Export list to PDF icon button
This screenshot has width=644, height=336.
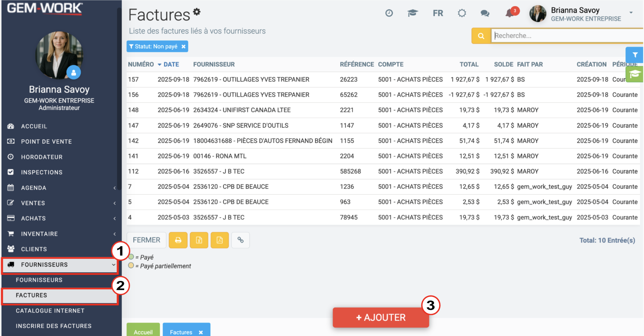click(x=220, y=240)
